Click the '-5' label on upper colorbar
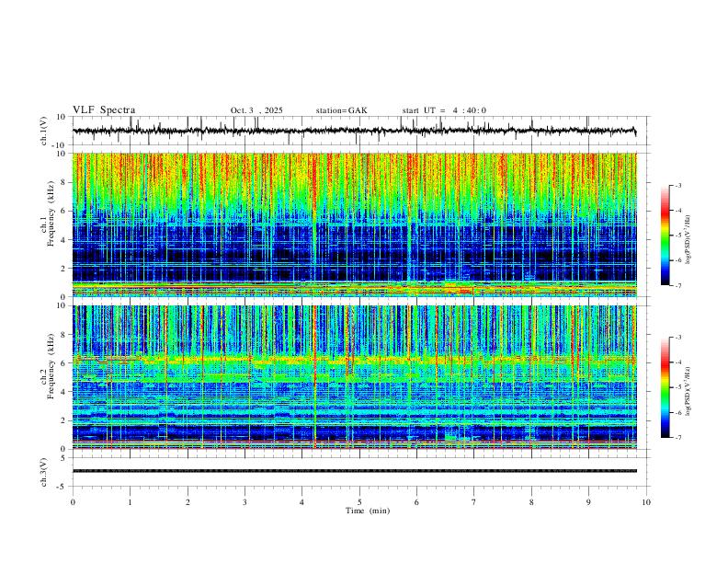 [677, 236]
